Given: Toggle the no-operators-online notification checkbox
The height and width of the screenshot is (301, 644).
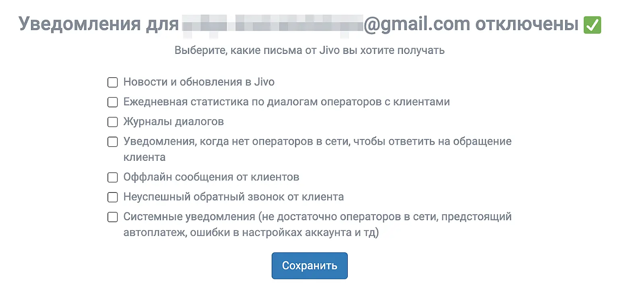Looking at the screenshot, I should 113,142.
